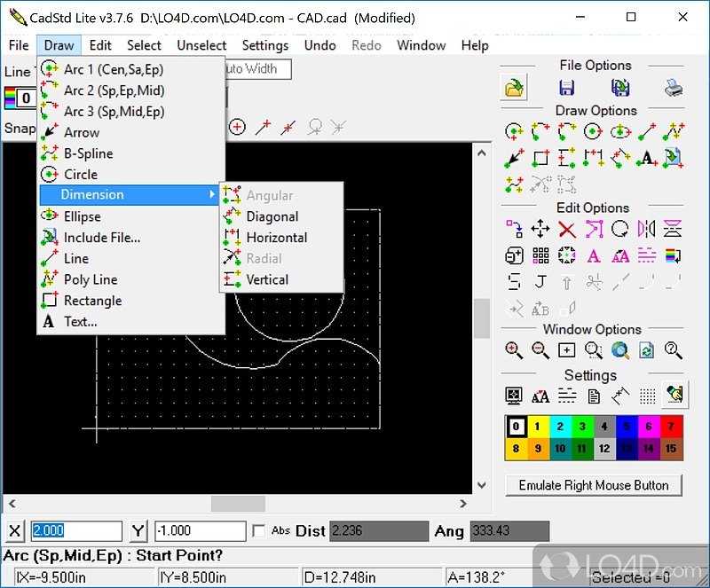Open the Unselect menu

click(x=201, y=45)
